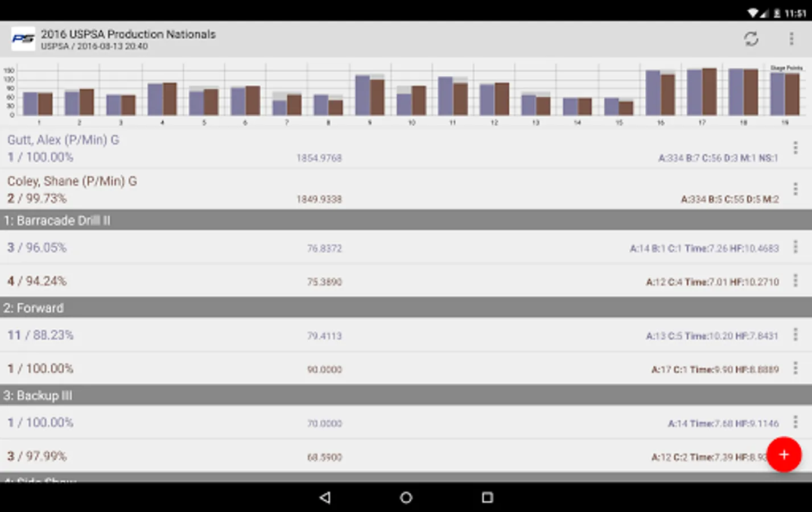Image resolution: width=812 pixels, height=512 pixels.
Task: Tap the 2016 USPSA Production Nationals title
Action: 128,34
